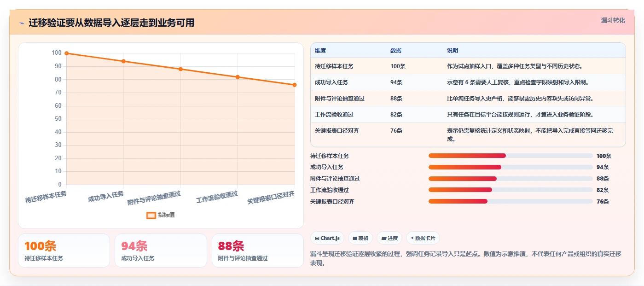Click the 关键报表口径对齐 progress bar

coord(511,201)
